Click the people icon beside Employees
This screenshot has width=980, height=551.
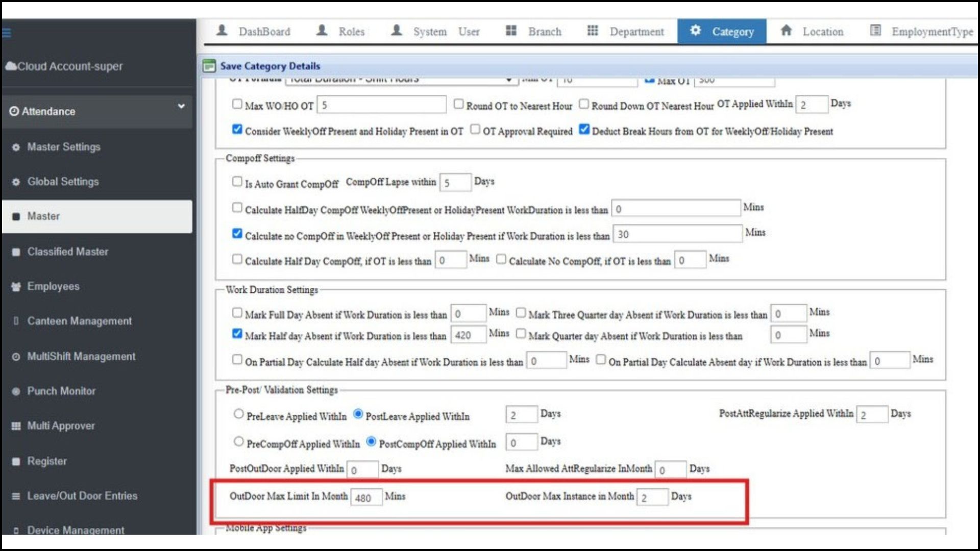tap(16, 287)
